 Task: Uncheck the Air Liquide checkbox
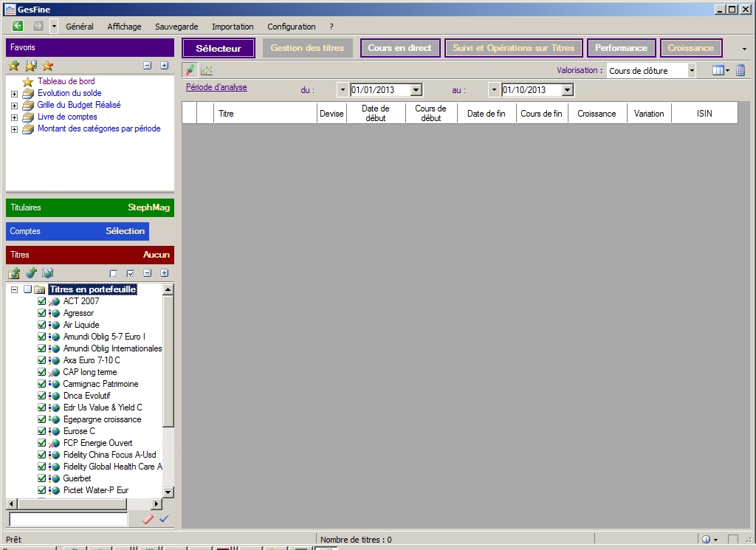tap(42, 325)
